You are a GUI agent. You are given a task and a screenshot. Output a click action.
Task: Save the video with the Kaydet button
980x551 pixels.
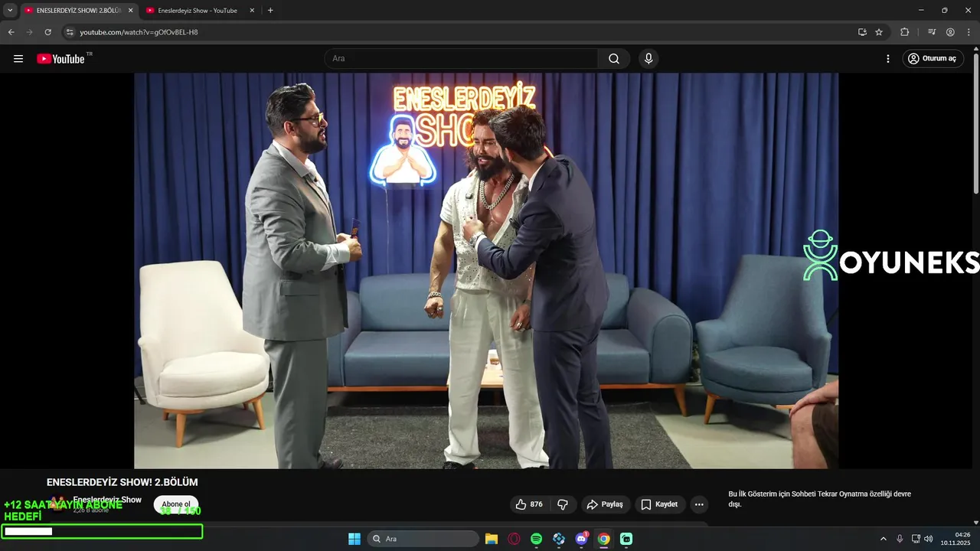[660, 504]
